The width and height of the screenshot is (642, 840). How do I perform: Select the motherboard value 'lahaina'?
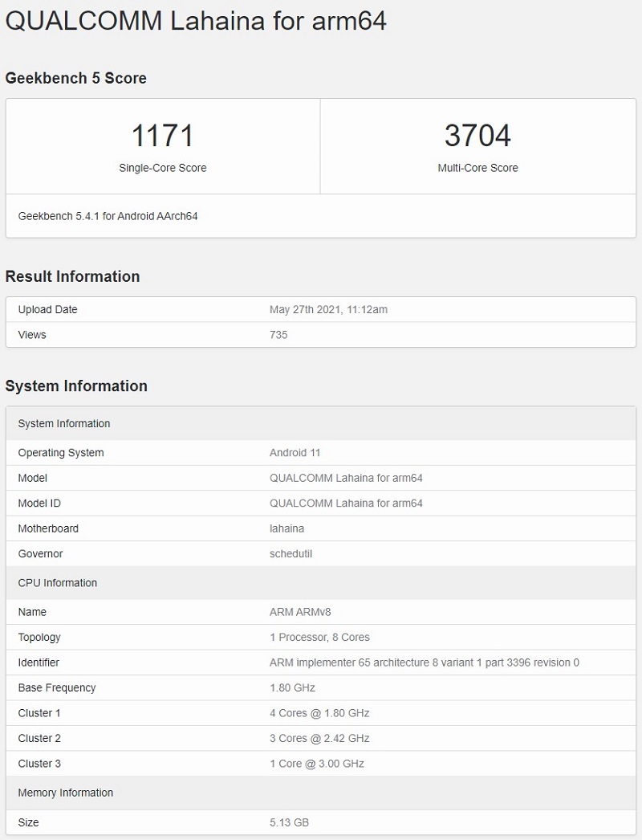point(286,528)
